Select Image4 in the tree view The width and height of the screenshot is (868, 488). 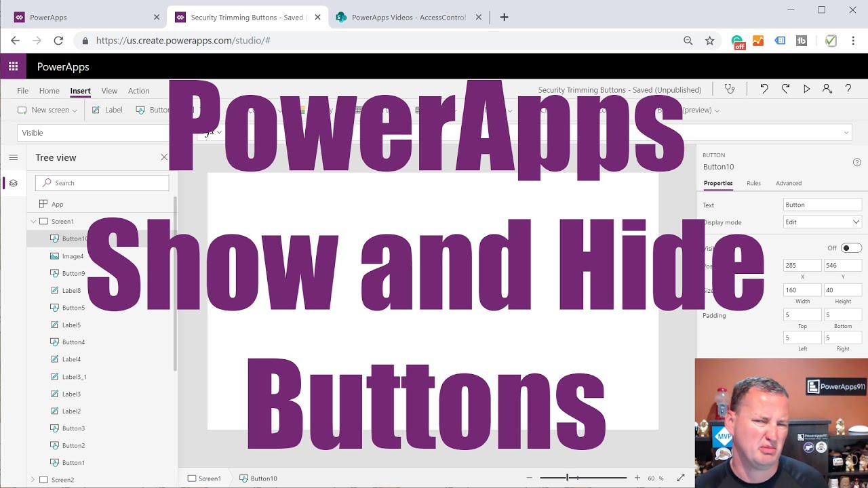click(73, 256)
